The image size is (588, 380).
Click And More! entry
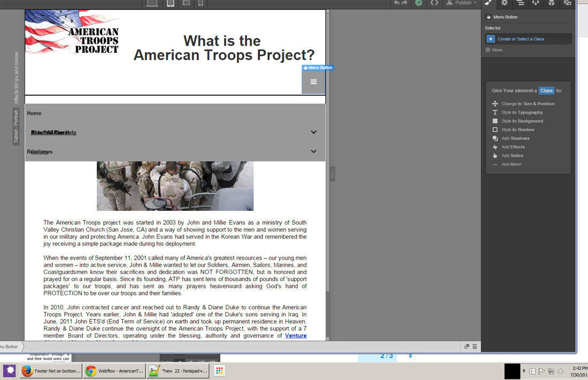click(511, 164)
